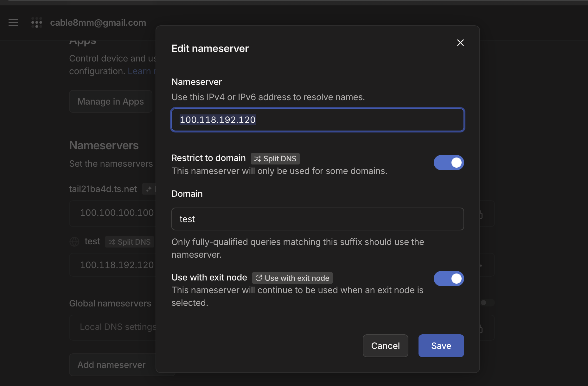Click the Domain field label
The image size is (588, 386).
pos(187,194)
